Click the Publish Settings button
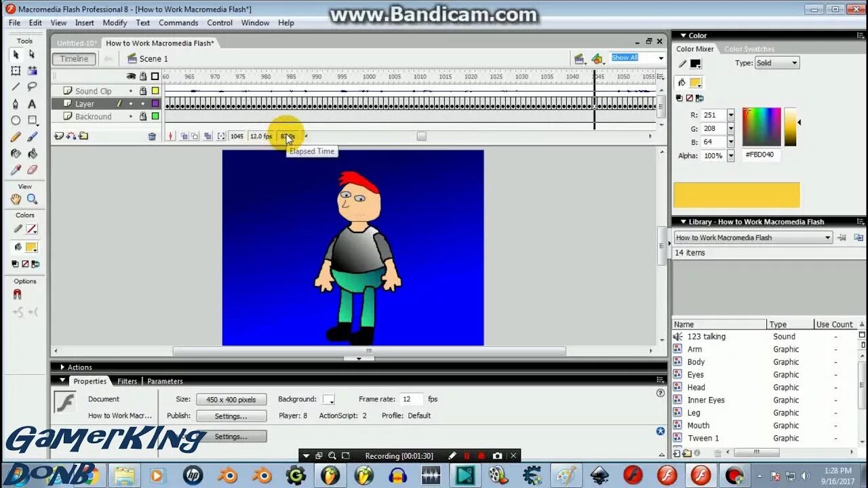 click(x=231, y=416)
